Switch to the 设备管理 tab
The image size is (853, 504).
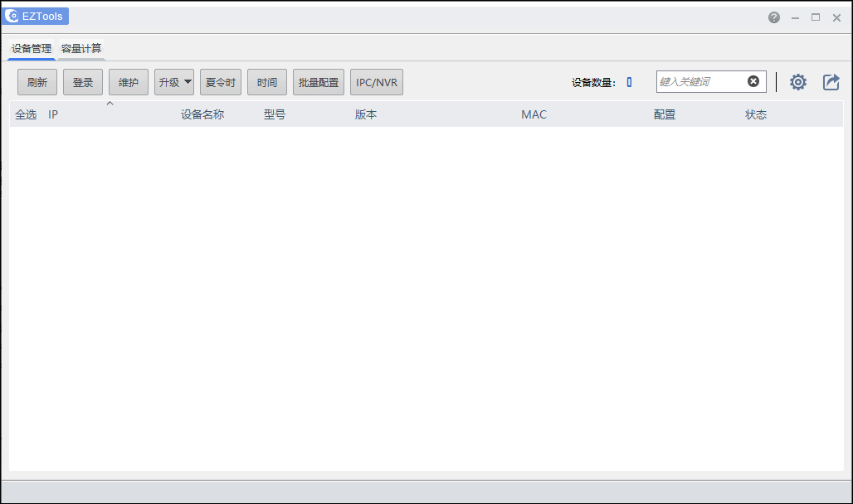point(32,48)
